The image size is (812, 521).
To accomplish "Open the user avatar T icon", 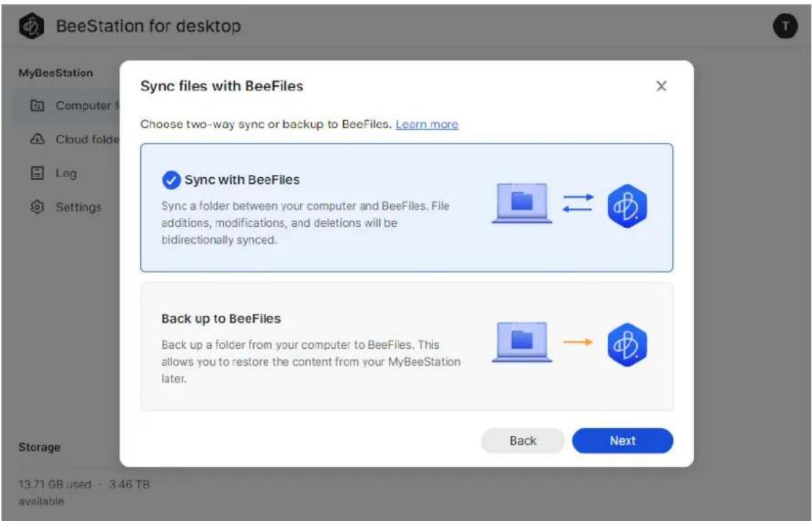I will (785, 26).
